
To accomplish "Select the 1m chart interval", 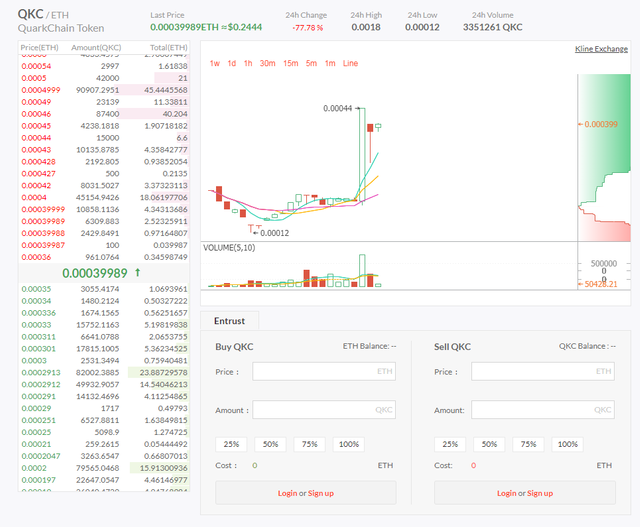I will click(330, 63).
